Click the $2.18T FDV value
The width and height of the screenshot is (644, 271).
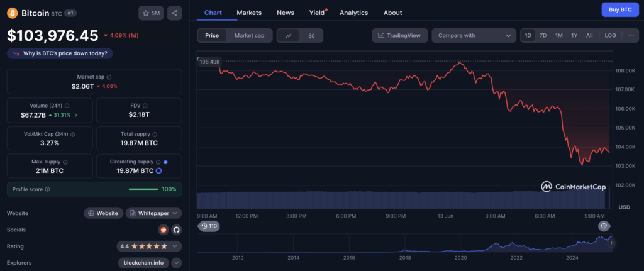pos(139,114)
